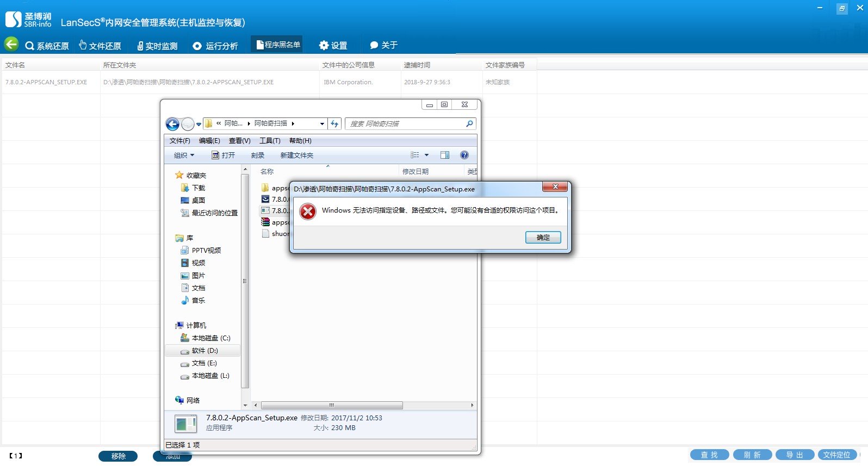Open the 设置 gear tab
The width and height of the screenshot is (868, 466).
pos(333,46)
